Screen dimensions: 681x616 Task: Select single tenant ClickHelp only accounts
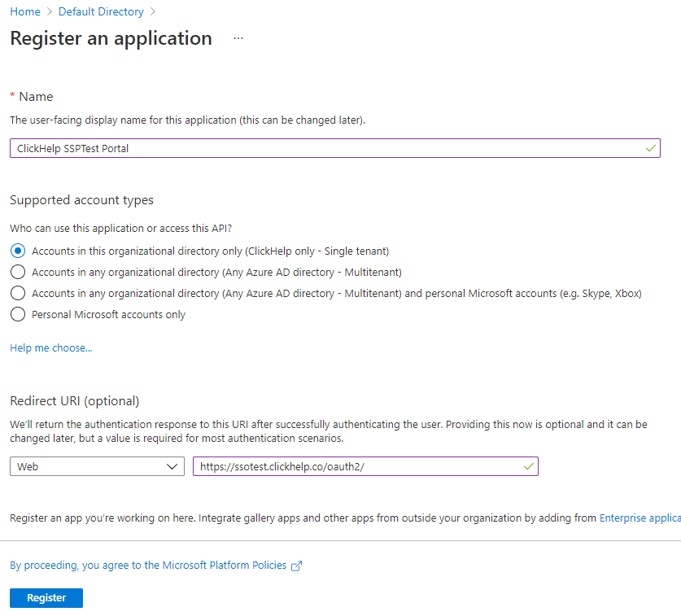point(18,251)
